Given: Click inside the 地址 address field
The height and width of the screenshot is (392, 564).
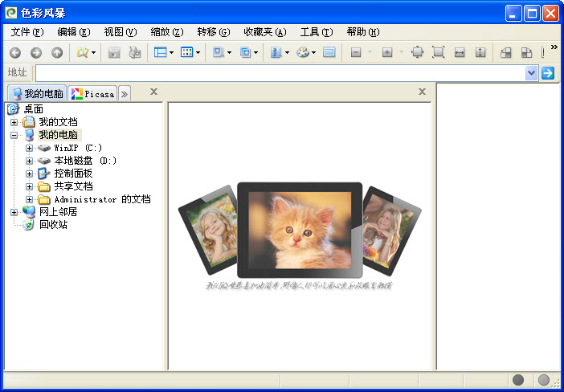Looking at the screenshot, I should tap(281, 73).
